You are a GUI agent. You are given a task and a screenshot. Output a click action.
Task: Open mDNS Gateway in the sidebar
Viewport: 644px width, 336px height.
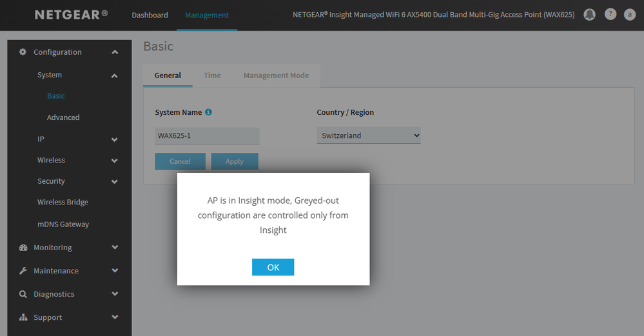tap(63, 224)
